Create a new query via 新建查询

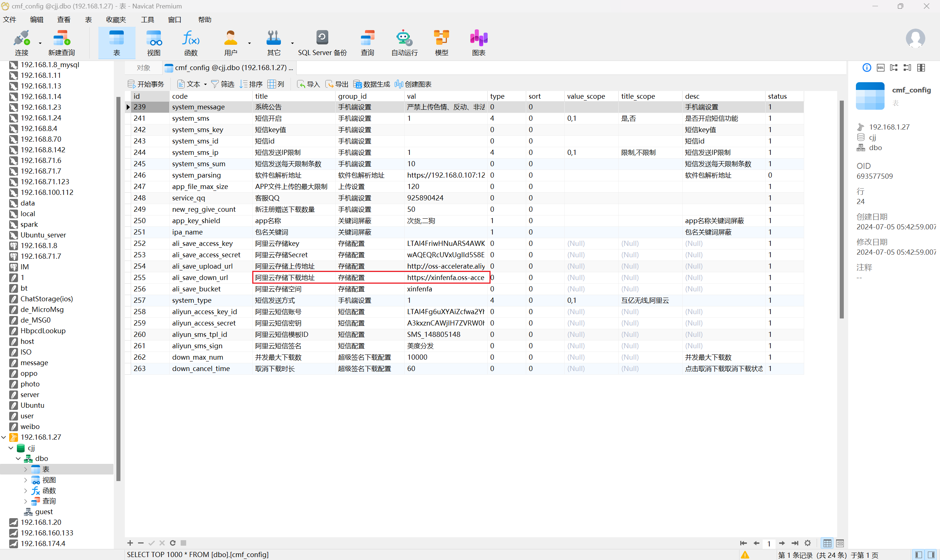(62, 43)
